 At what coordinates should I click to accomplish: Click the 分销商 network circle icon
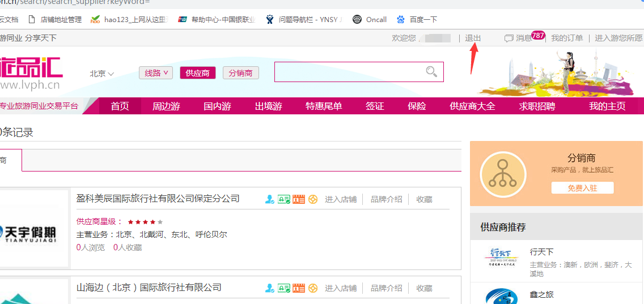(x=503, y=174)
